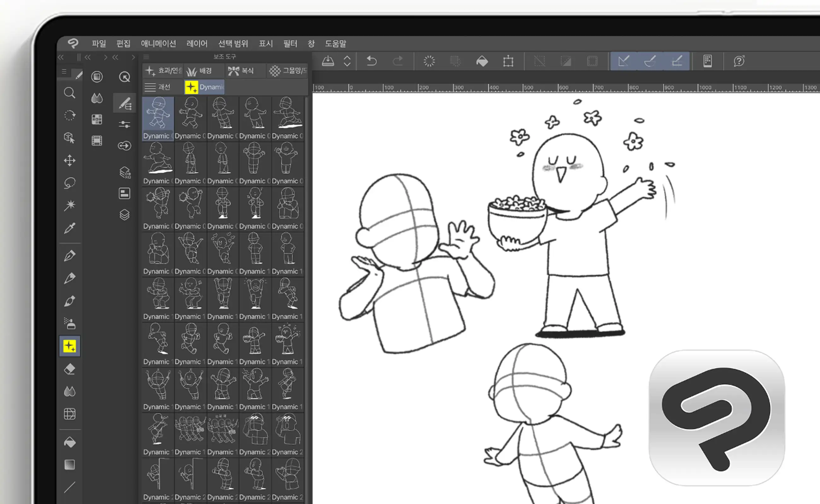Click the rightmost single arrow above sub tool panel

[133, 57]
